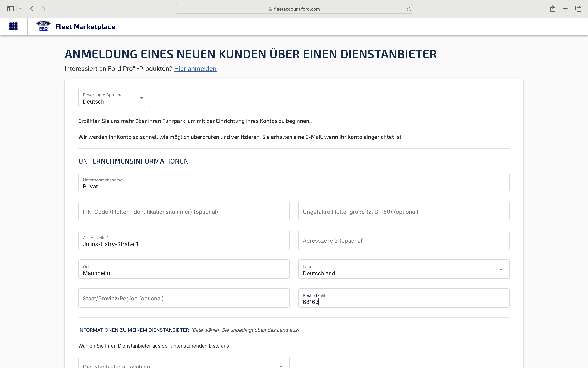Edit the Unternehmensname field

point(294,183)
